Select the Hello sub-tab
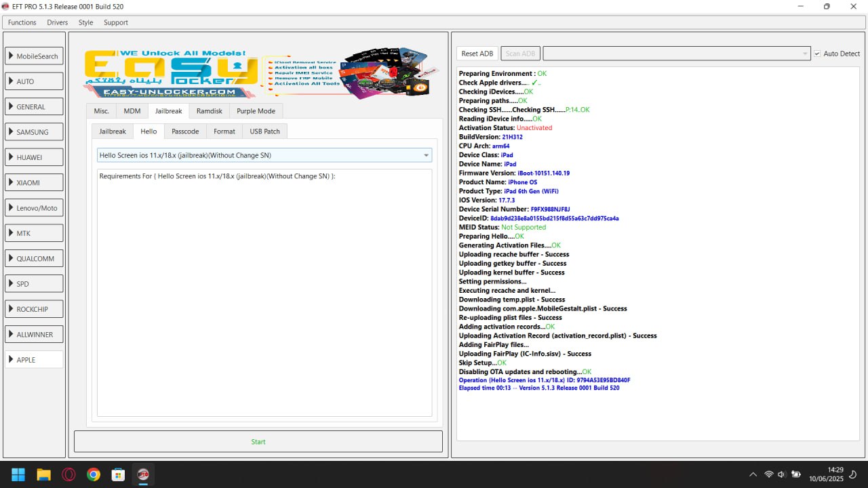Image resolution: width=868 pixels, height=488 pixels. pyautogui.click(x=149, y=131)
